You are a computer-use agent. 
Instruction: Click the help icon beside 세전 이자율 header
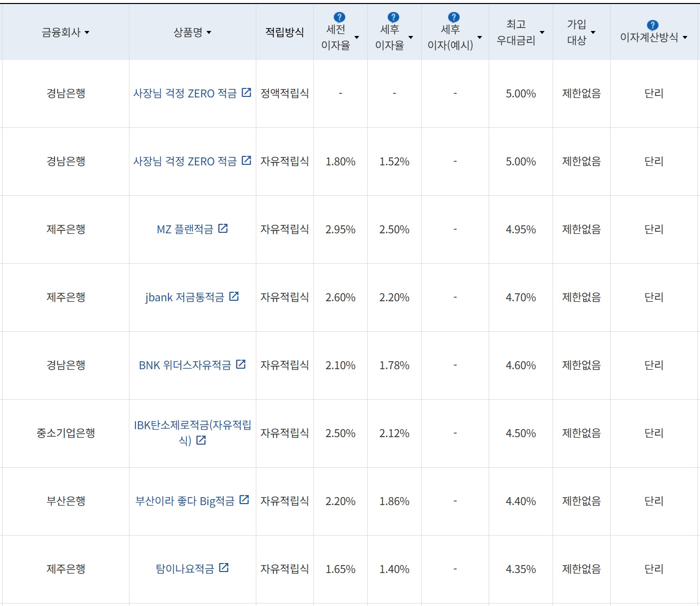point(340,17)
